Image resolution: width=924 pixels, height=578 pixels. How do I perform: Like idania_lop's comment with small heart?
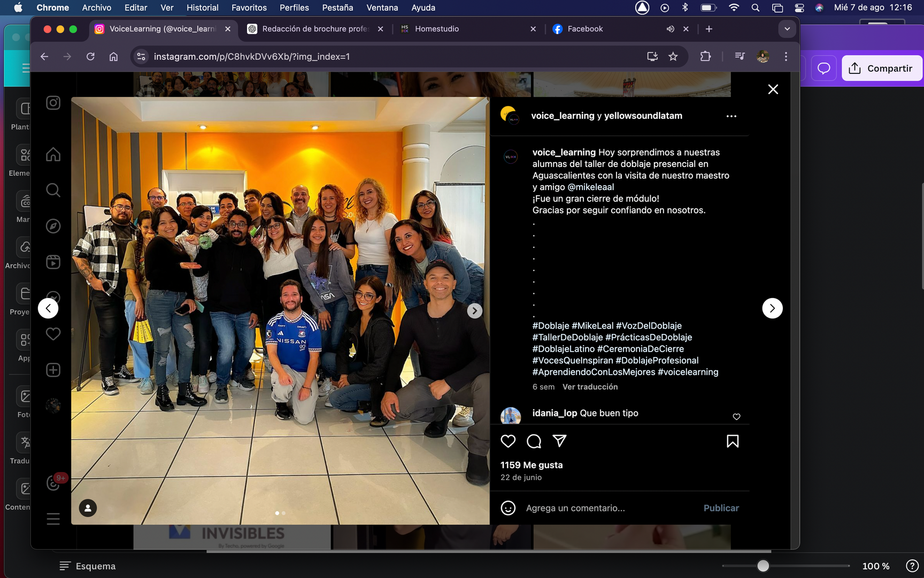coord(736,416)
